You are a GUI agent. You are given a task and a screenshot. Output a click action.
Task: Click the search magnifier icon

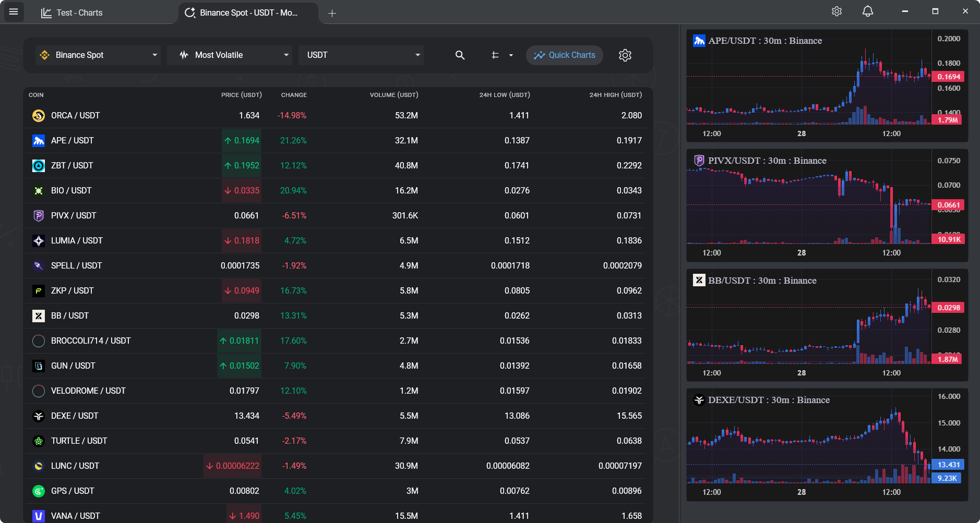[460, 55]
